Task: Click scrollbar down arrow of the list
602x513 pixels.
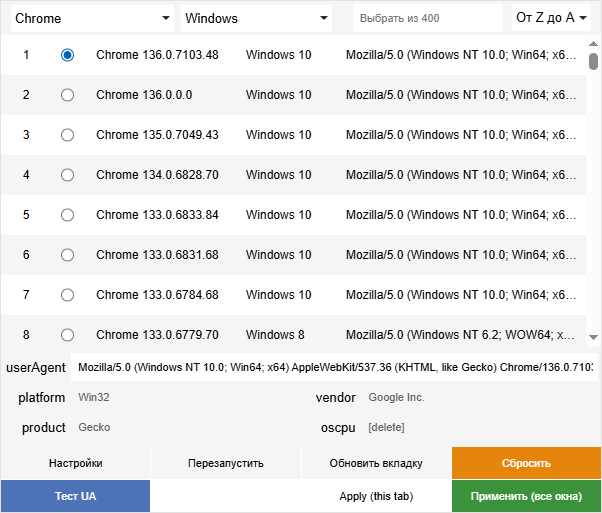Action: point(593,337)
